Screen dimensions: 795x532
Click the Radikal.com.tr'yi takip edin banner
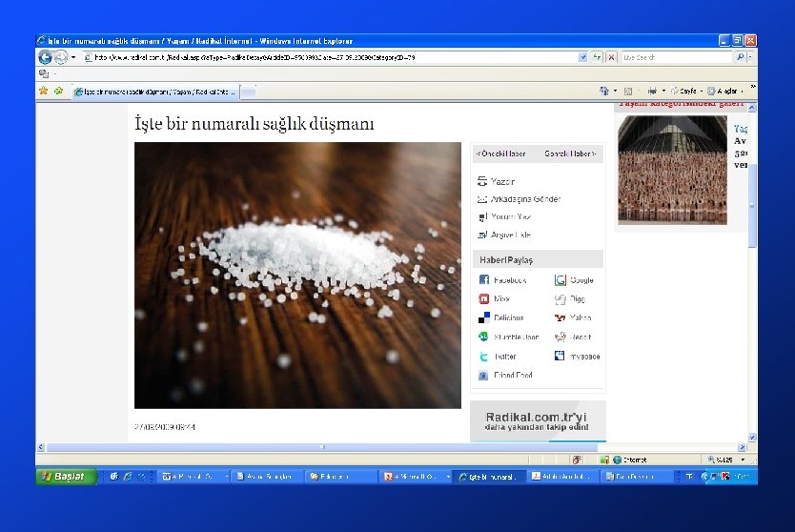538,421
